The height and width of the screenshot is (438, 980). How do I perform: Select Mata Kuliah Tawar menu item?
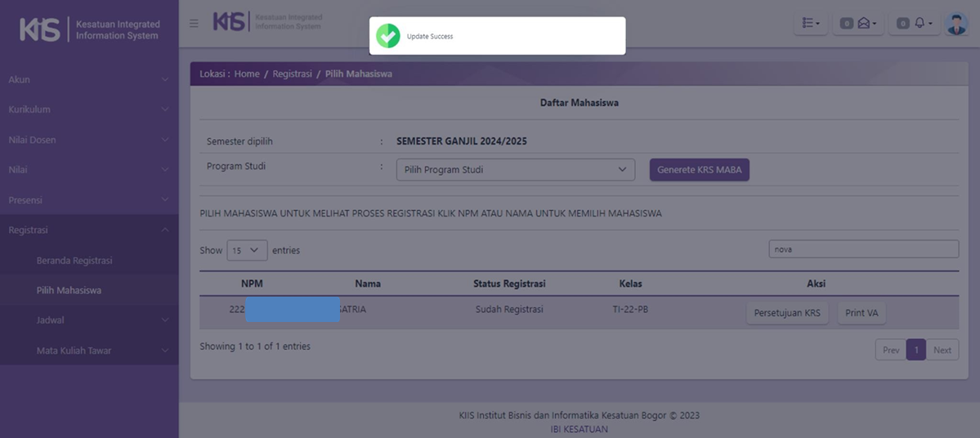pos(74,351)
